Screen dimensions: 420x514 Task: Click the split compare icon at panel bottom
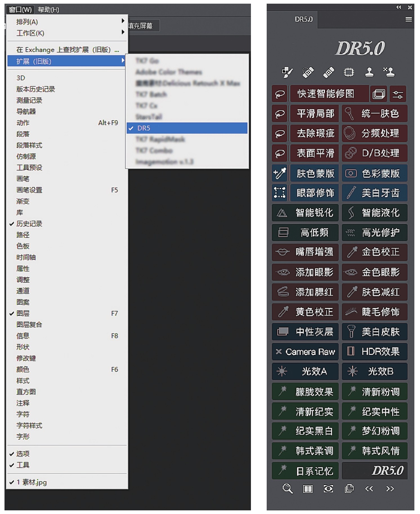307,489
